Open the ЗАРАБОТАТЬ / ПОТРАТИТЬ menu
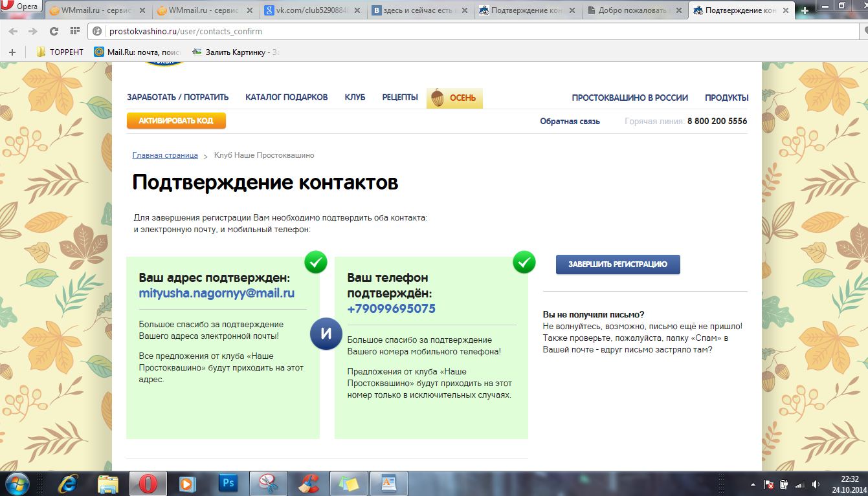 178,98
